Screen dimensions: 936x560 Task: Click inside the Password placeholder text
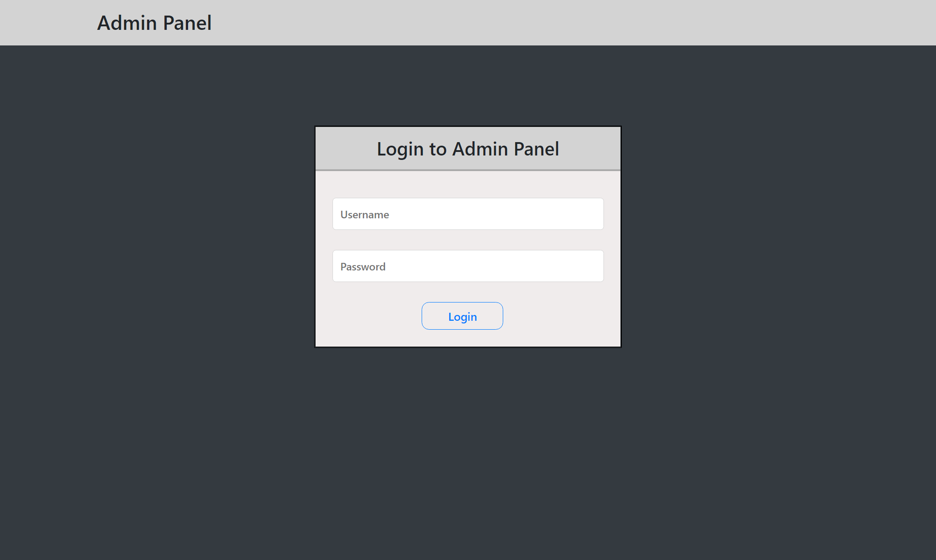click(x=362, y=266)
